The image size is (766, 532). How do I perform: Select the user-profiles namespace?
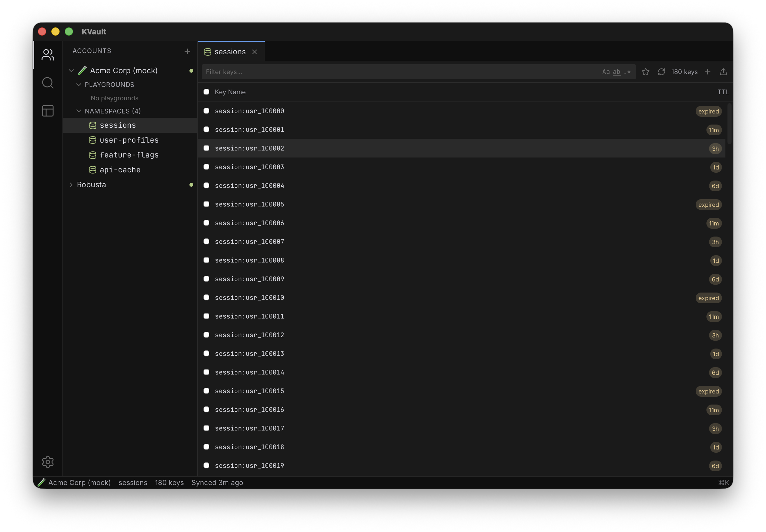[x=129, y=140]
